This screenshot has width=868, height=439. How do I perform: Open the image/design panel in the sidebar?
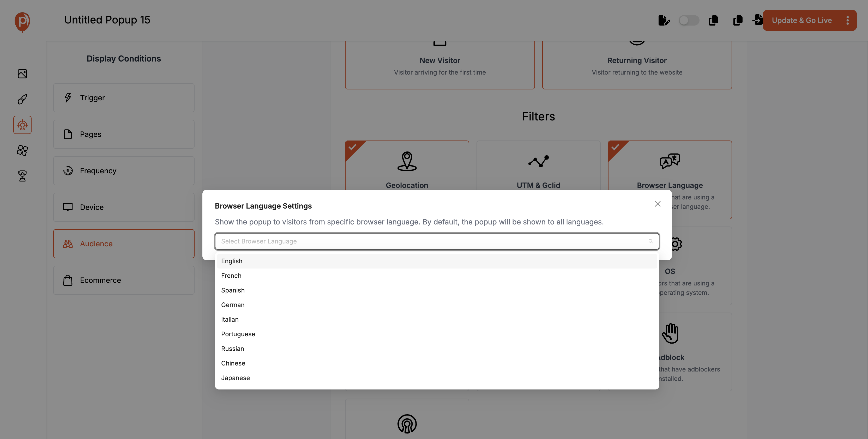pos(22,74)
